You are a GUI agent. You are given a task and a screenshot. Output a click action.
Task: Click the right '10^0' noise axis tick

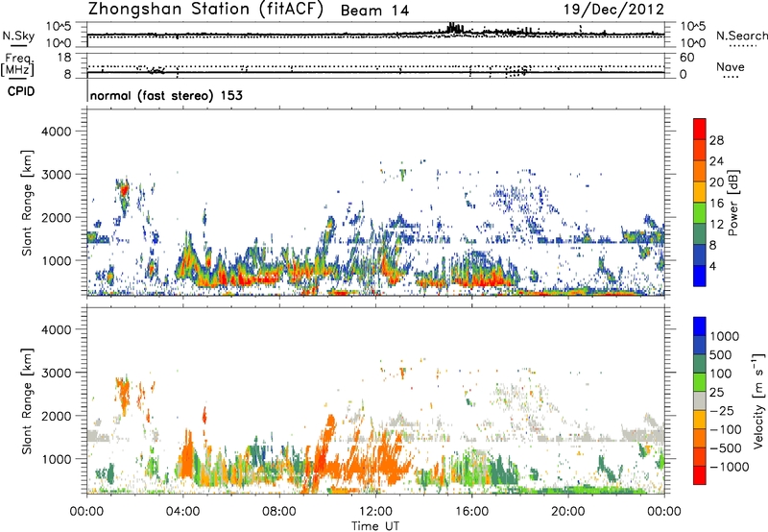pos(693,43)
